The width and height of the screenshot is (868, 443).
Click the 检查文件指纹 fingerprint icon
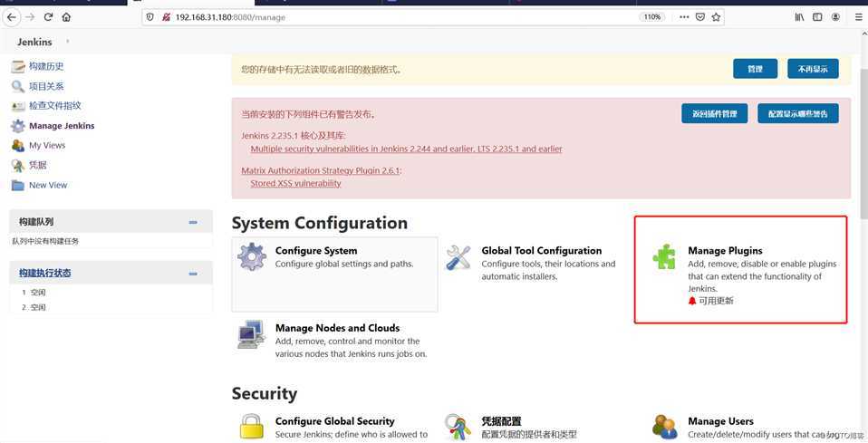tap(18, 106)
